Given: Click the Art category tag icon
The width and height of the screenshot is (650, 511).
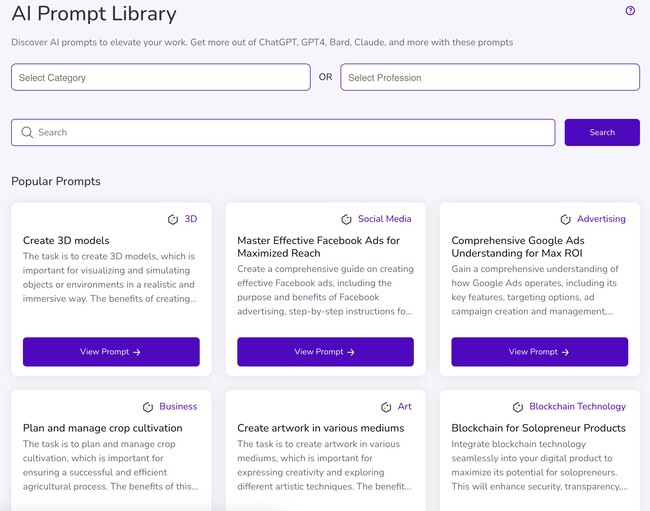Looking at the screenshot, I should 387,407.
